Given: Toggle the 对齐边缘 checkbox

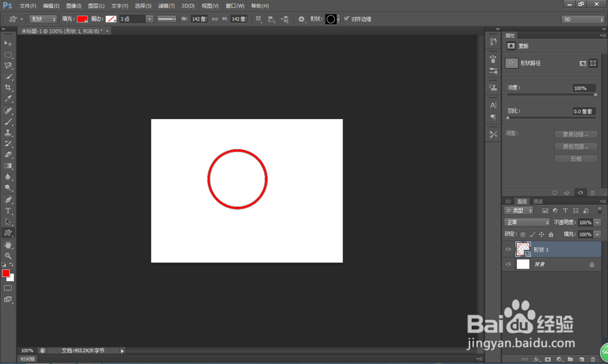Looking at the screenshot, I should tap(347, 19).
